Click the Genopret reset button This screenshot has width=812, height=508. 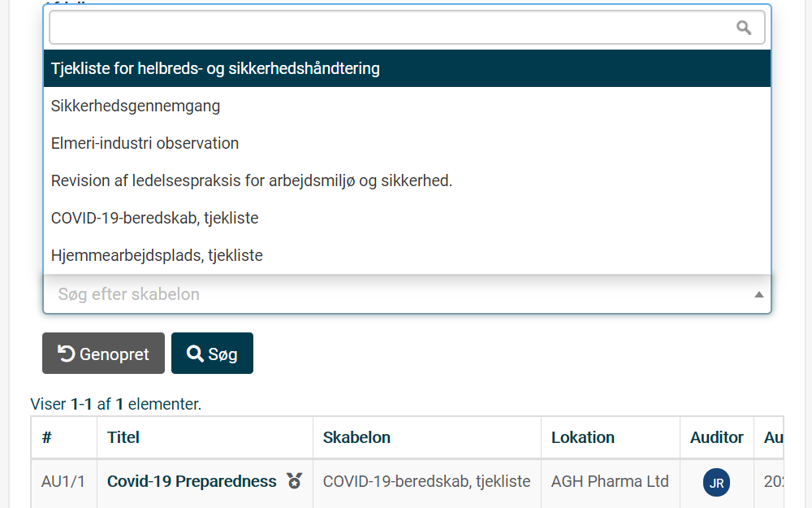(104, 353)
